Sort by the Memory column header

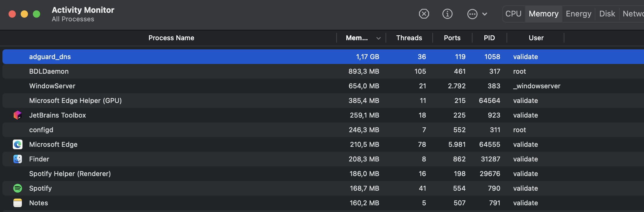tap(357, 38)
